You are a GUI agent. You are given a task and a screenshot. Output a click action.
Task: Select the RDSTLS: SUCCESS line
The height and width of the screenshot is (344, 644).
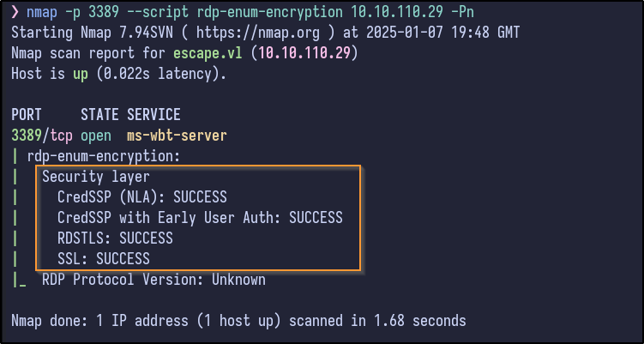coord(115,238)
